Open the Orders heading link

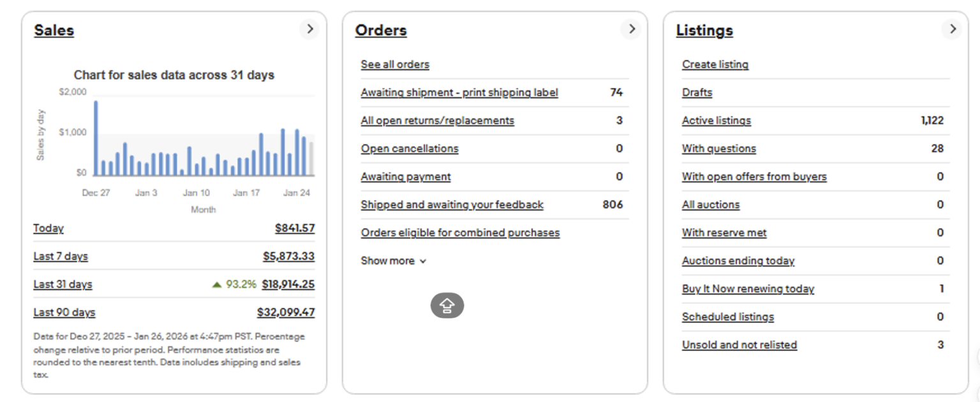point(380,30)
